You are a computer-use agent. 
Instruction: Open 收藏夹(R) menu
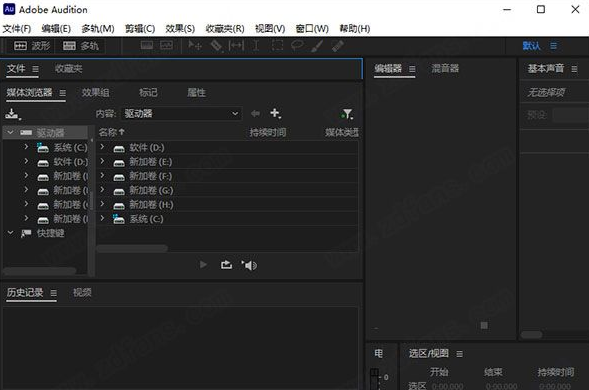tap(225, 29)
